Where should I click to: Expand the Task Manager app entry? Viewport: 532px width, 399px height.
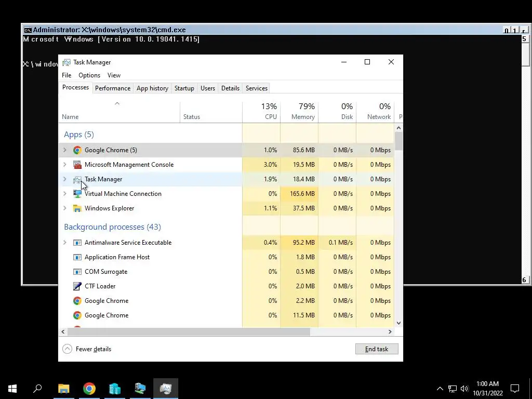pyautogui.click(x=65, y=179)
